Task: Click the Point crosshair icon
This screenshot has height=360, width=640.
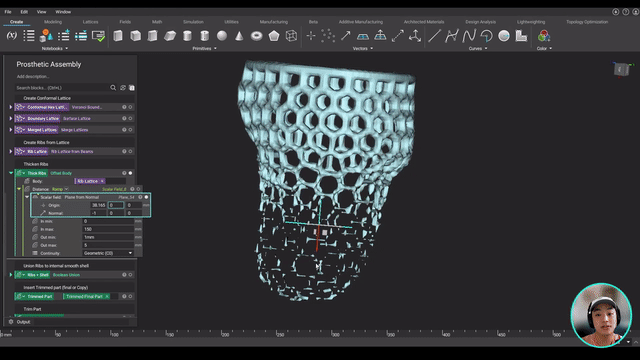Action: [311, 36]
